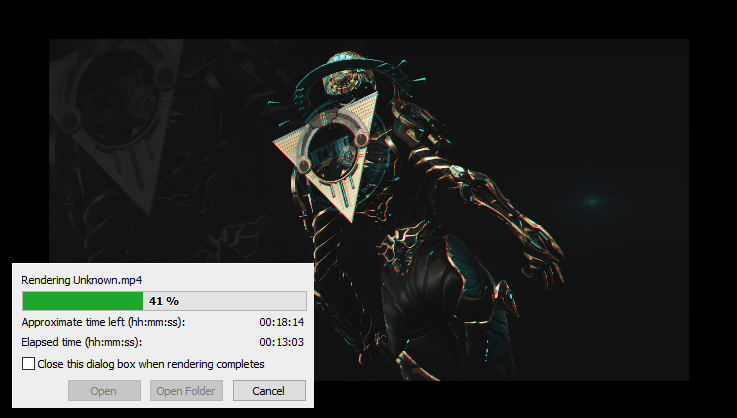Image resolution: width=737 pixels, height=418 pixels.
Task: Click the 'Elapsed time (hh:mm:ss):' label
Action: [x=82, y=342]
